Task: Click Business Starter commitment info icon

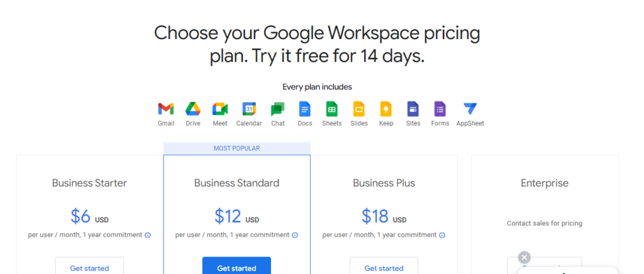Action: (x=148, y=236)
